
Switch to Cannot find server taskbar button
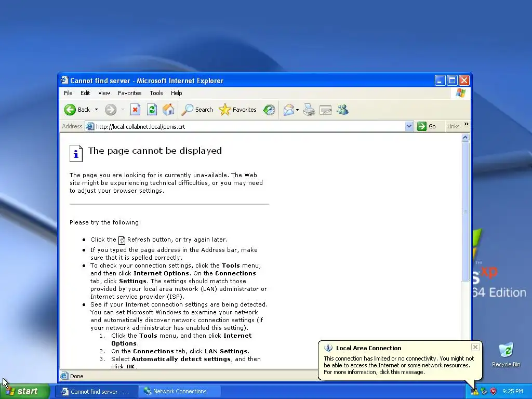(96, 392)
